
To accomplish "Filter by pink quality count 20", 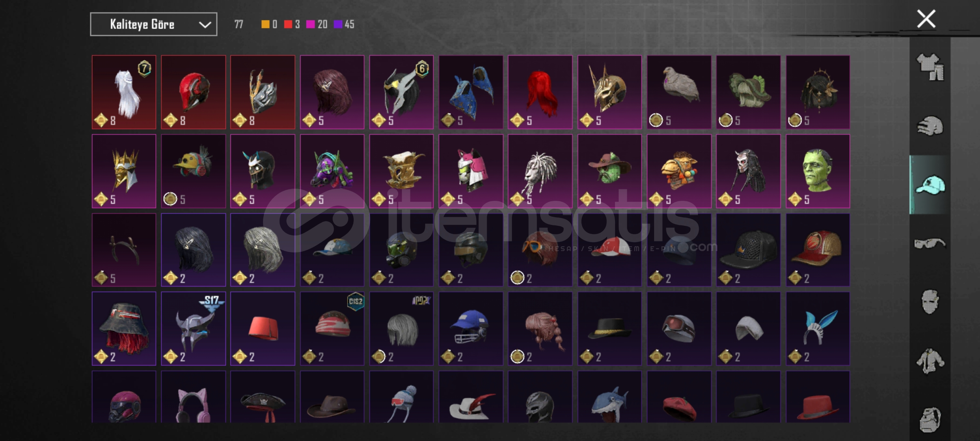I will 317,24.
